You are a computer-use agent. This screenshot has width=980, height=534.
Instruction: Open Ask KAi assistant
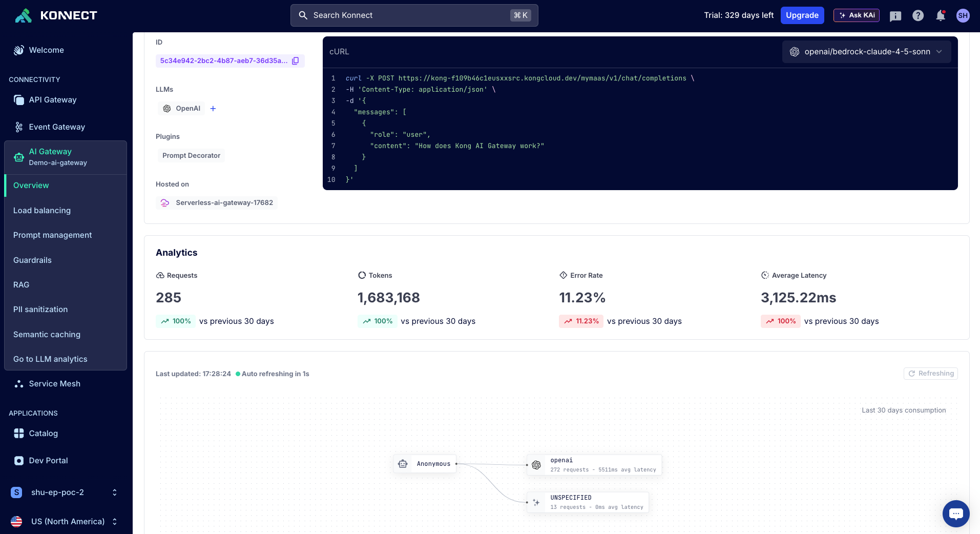pyautogui.click(x=856, y=15)
